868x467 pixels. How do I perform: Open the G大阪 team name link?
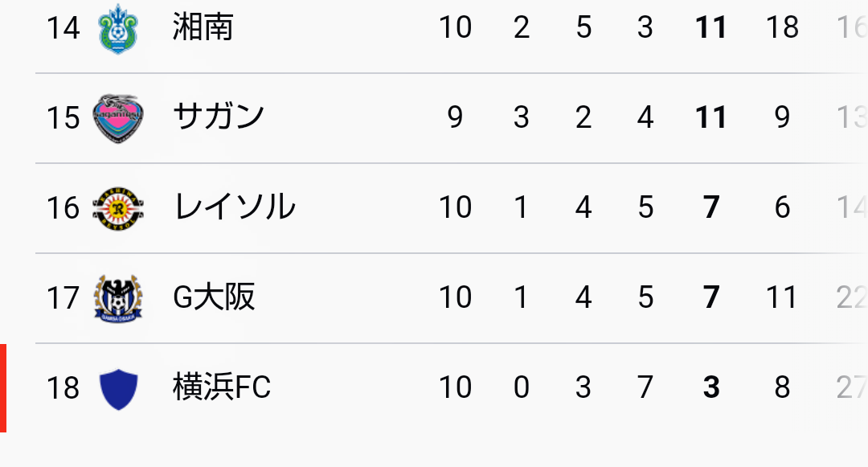pos(214,297)
